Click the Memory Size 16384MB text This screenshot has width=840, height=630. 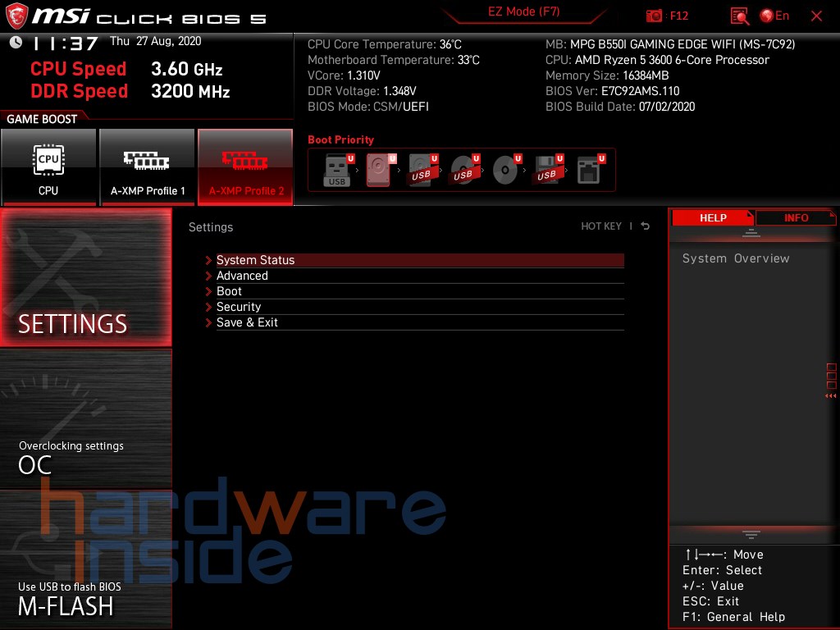pos(607,75)
